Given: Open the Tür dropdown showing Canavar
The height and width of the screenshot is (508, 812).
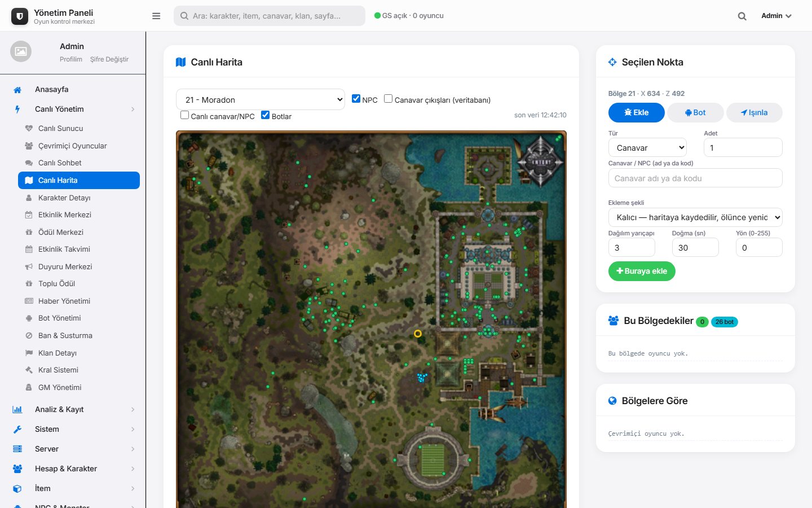Looking at the screenshot, I should (x=647, y=147).
